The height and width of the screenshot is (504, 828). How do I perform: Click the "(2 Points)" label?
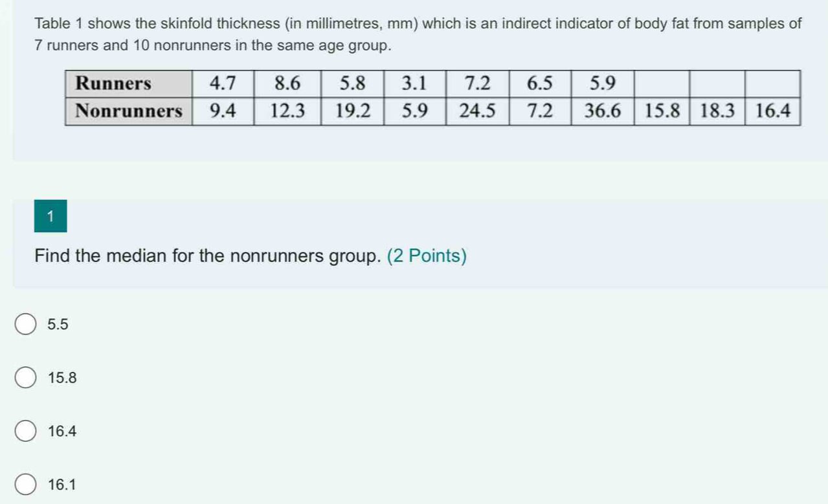(x=427, y=256)
